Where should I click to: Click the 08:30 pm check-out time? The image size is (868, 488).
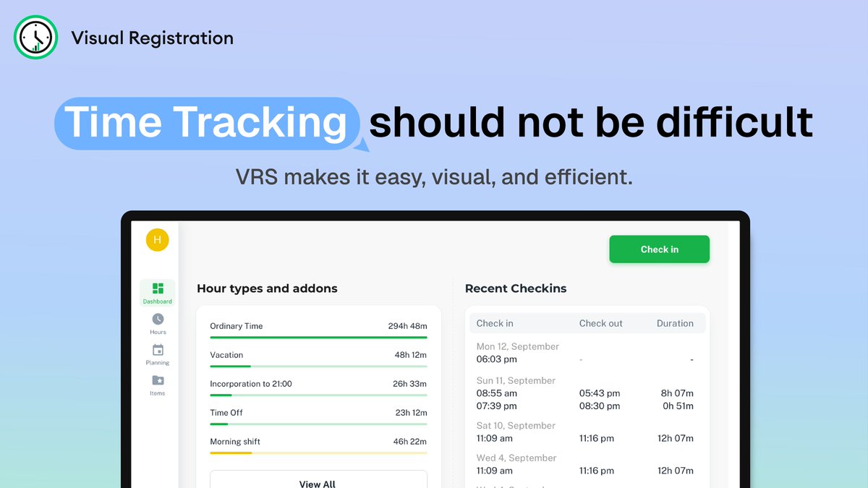[x=600, y=406]
